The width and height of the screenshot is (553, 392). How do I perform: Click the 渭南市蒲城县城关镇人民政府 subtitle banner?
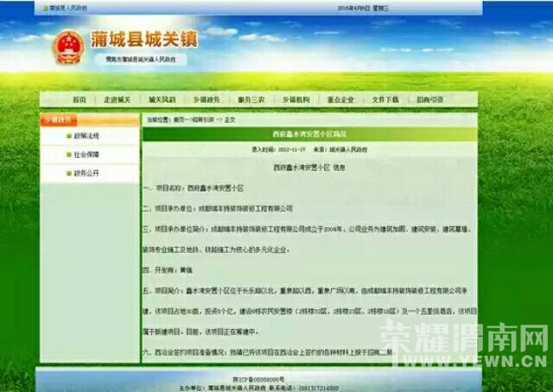(x=141, y=60)
